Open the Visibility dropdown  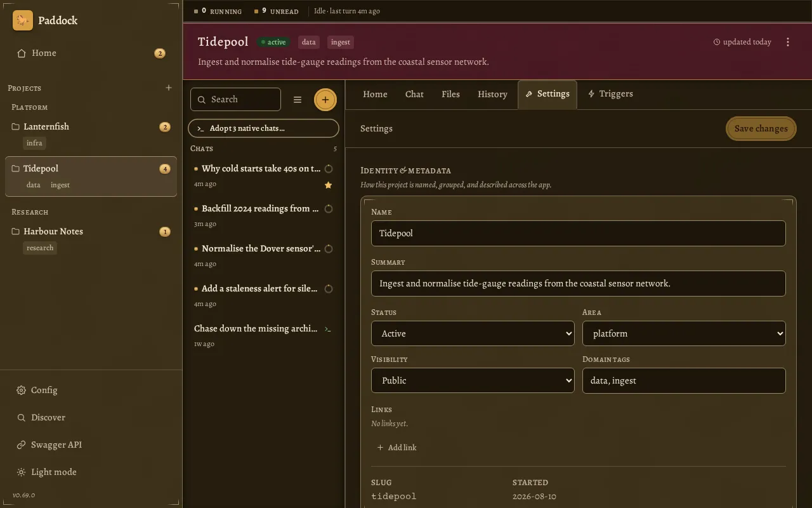[x=473, y=380]
